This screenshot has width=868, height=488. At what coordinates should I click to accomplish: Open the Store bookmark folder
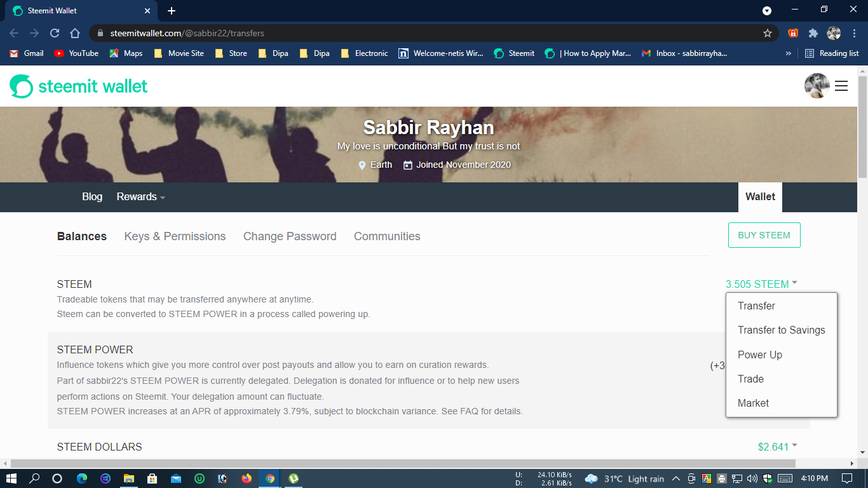point(231,53)
